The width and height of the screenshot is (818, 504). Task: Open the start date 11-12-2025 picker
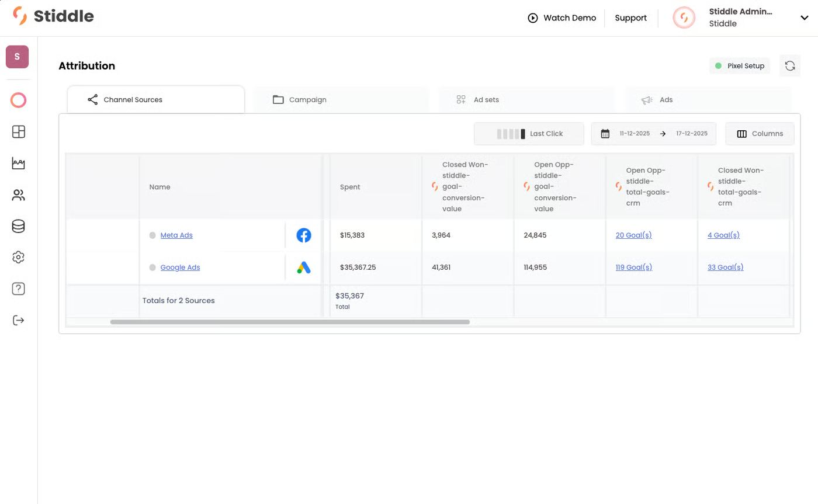[x=635, y=134]
